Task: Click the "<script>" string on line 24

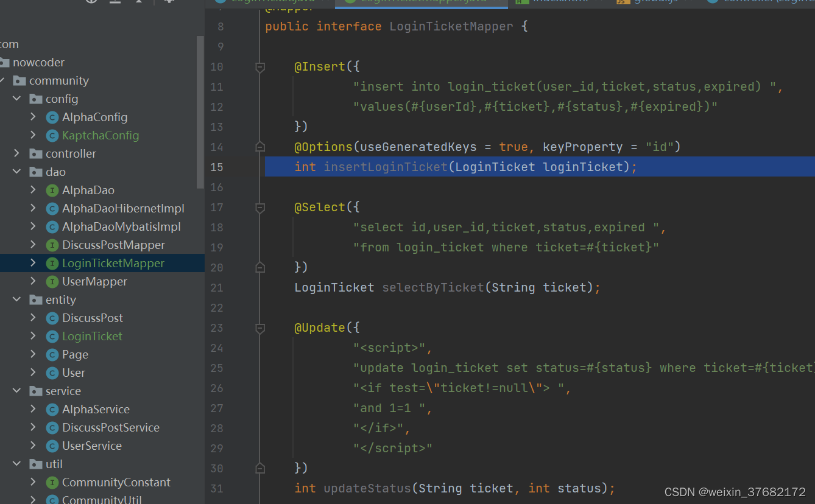Action: coord(389,348)
